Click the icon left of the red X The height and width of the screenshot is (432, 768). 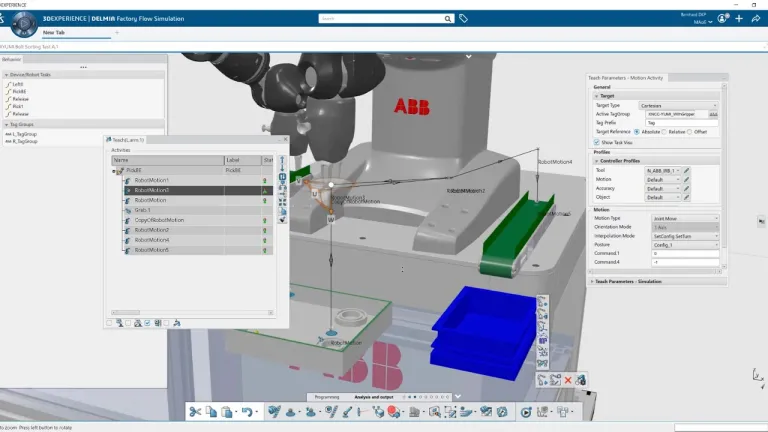555,380
